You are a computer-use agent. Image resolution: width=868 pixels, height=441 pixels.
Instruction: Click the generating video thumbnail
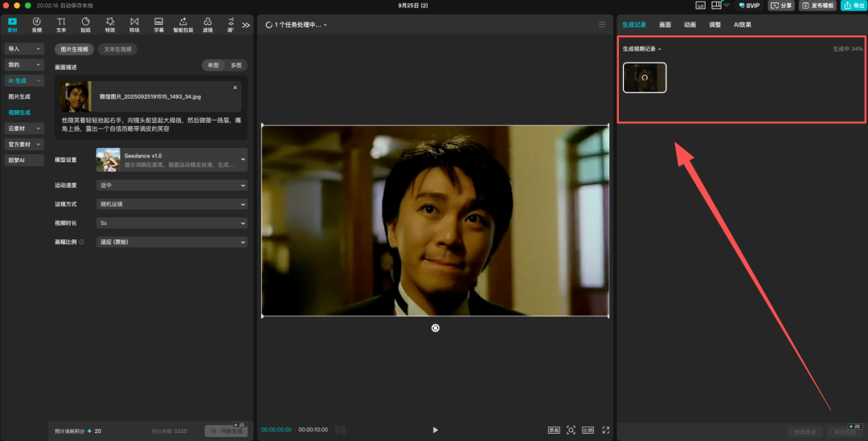[x=645, y=78]
